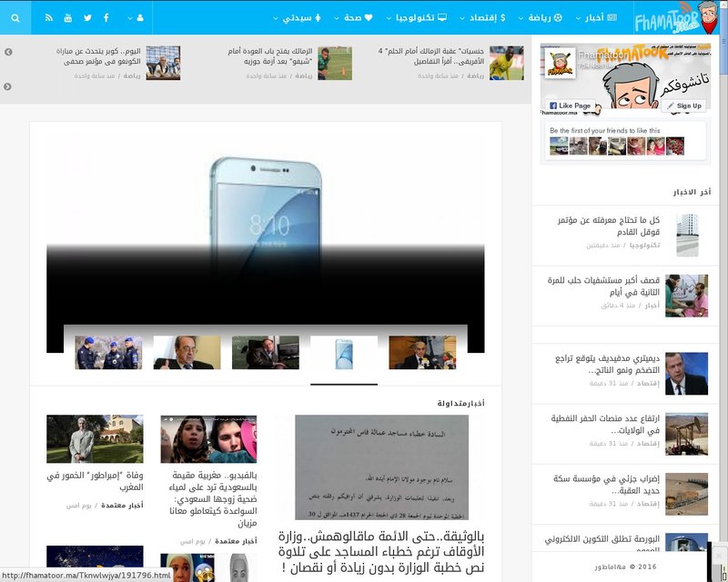Visit the YouTube channel icon

[x=68, y=18]
